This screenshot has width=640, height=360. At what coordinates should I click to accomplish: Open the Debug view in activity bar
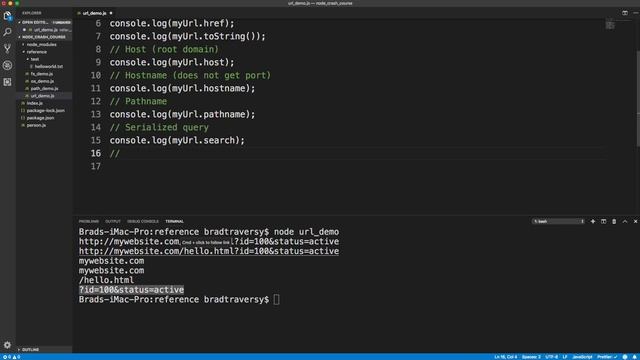coord(7,65)
